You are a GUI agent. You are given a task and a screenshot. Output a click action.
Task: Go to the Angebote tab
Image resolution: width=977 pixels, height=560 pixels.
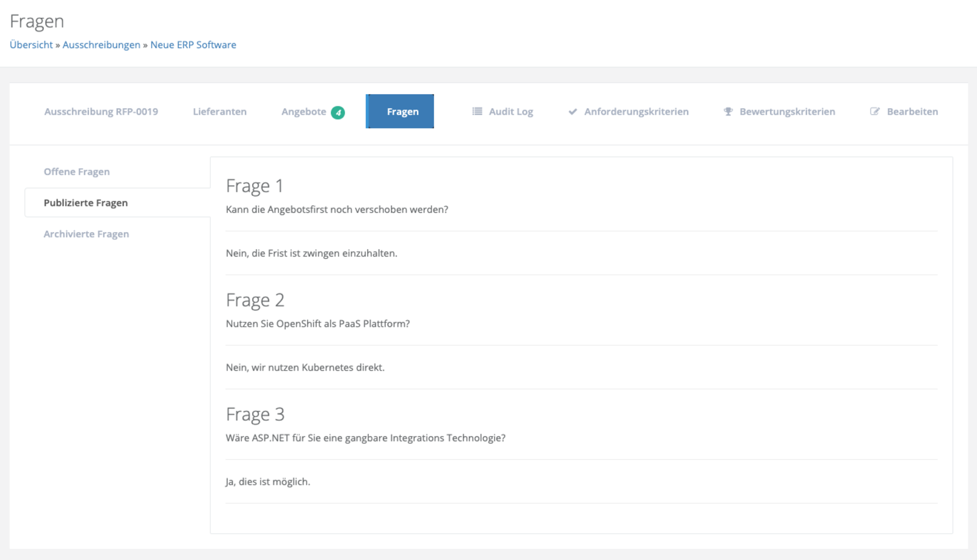tap(303, 112)
